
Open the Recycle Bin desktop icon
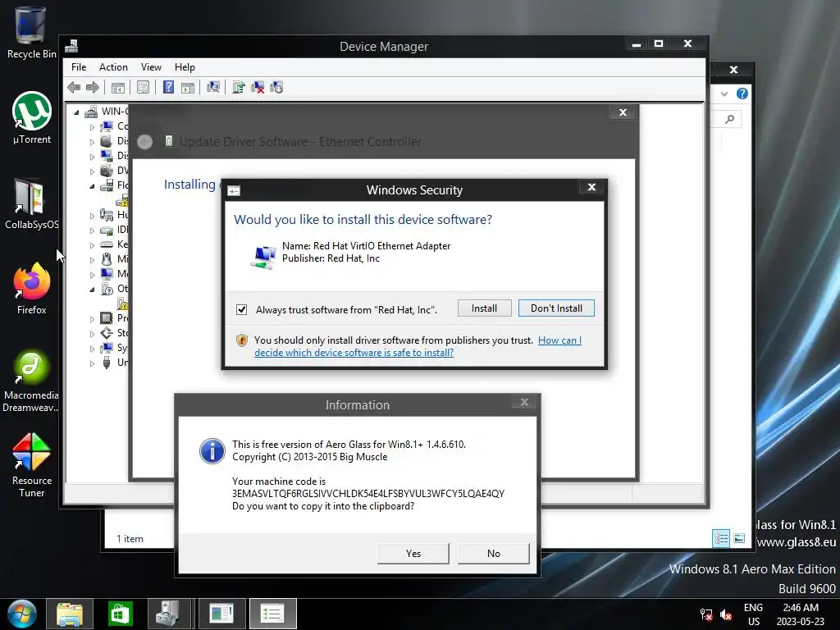click(x=31, y=32)
